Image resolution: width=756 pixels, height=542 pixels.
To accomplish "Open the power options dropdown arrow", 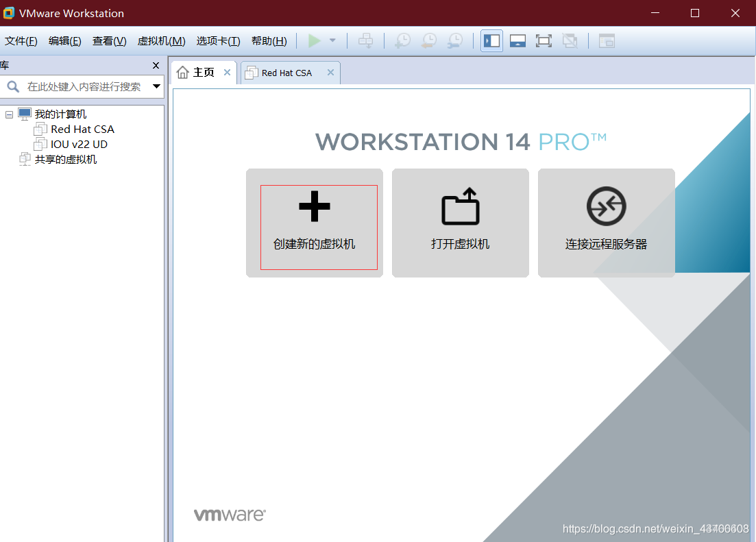I will click(x=332, y=41).
